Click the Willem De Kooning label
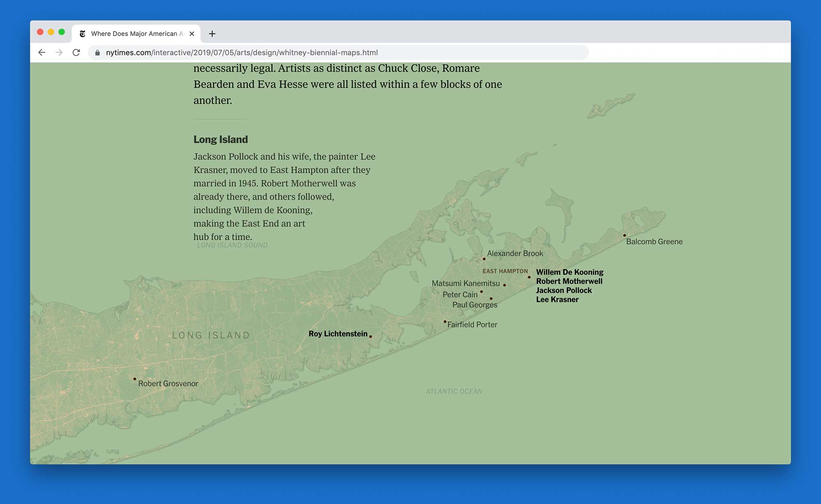The height and width of the screenshot is (504, 821). [x=569, y=272]
